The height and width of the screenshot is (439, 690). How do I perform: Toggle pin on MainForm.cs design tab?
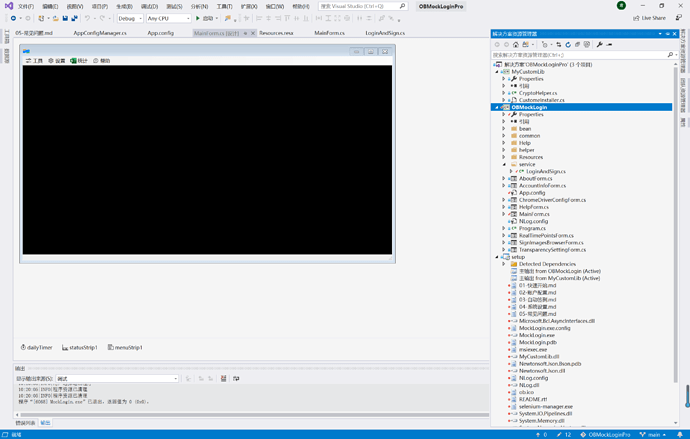(246, 33)
